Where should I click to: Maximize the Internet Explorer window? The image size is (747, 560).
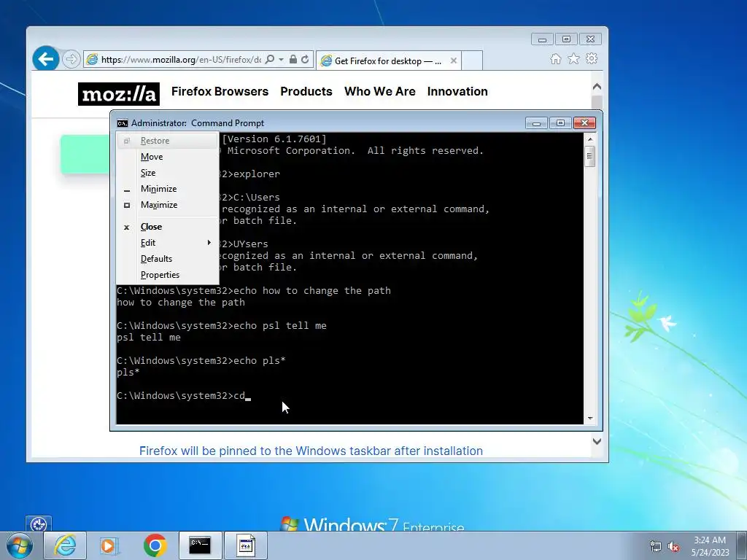(566, 39)
